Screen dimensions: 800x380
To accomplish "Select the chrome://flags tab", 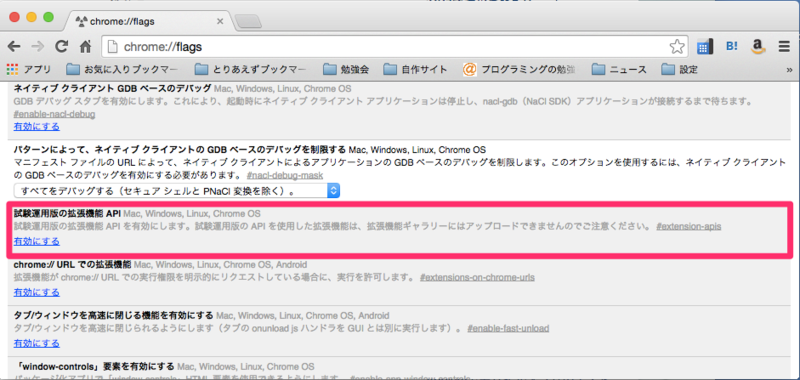I will [148, 21].
